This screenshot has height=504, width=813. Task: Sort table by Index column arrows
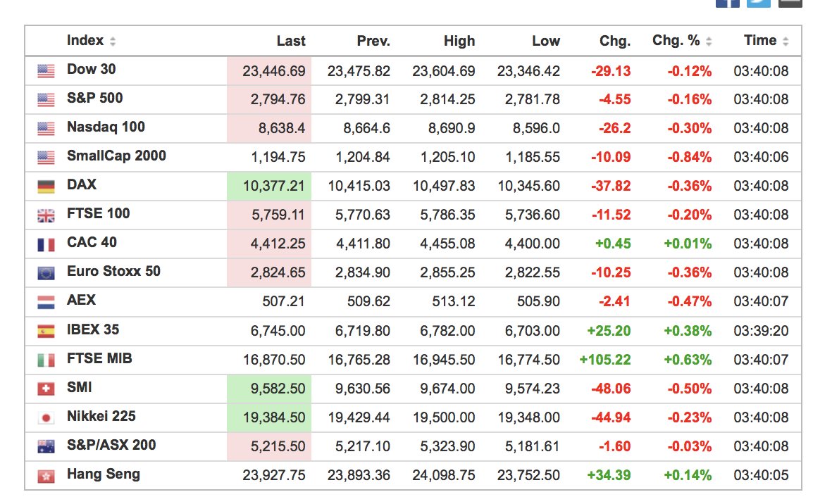tap(113, 41)
